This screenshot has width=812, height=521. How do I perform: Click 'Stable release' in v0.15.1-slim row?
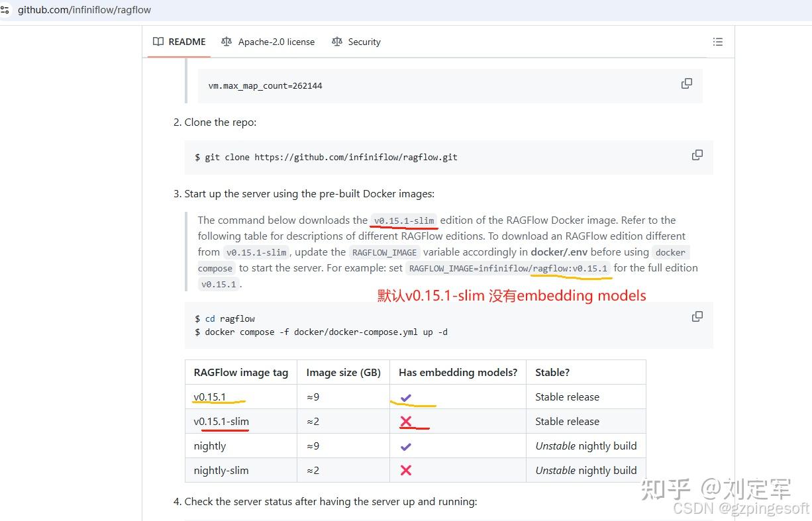(x=567, y=422)
